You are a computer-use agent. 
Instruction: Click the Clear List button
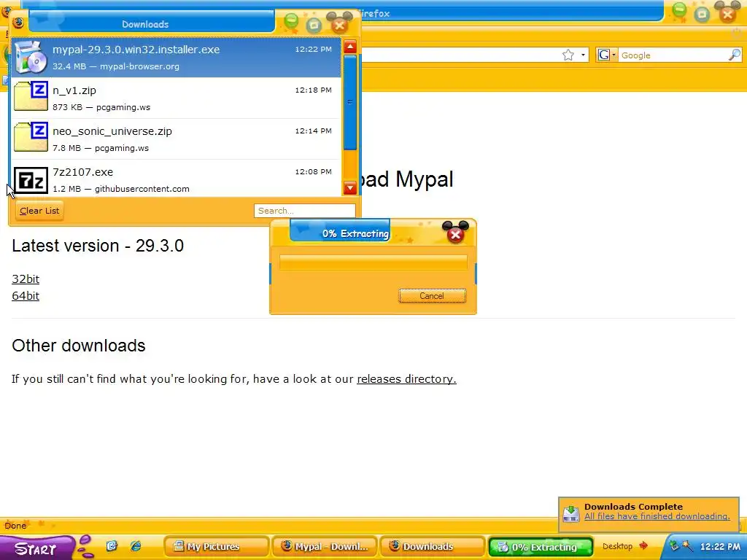pyautogui.click(x=39, y=211)
